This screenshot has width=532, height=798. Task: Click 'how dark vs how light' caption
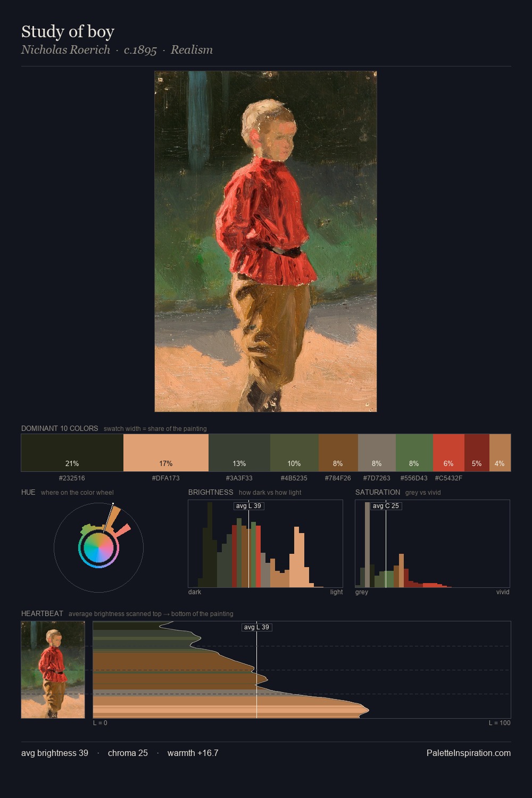point(270,493)
